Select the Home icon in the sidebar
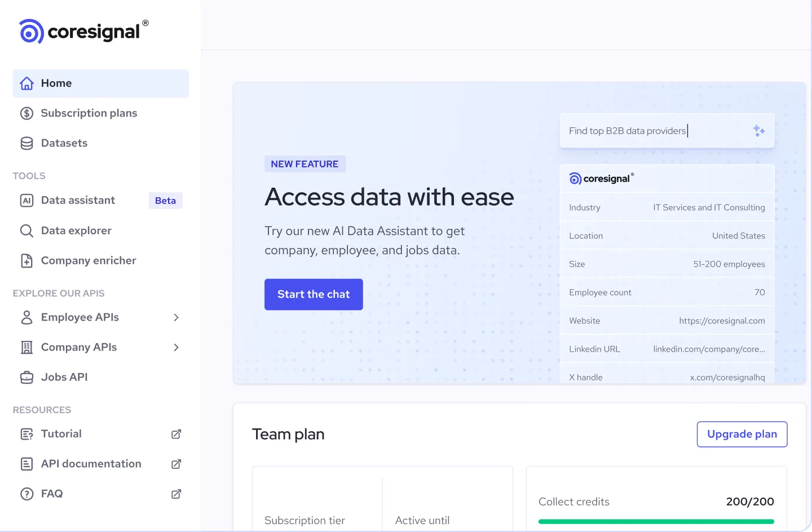The image size is (812, 532). [27, 83]
